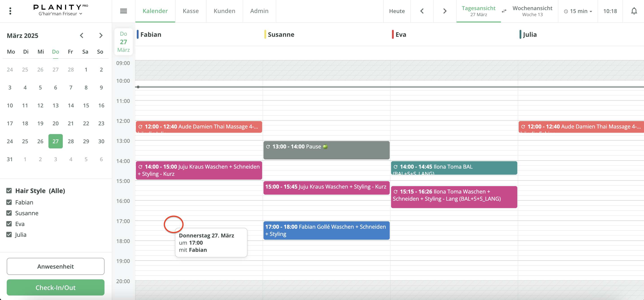Open the 13:00 Pause appointment block
Image resolution: width=644 pixels, height=300 pixels.
tap(326, 150)
